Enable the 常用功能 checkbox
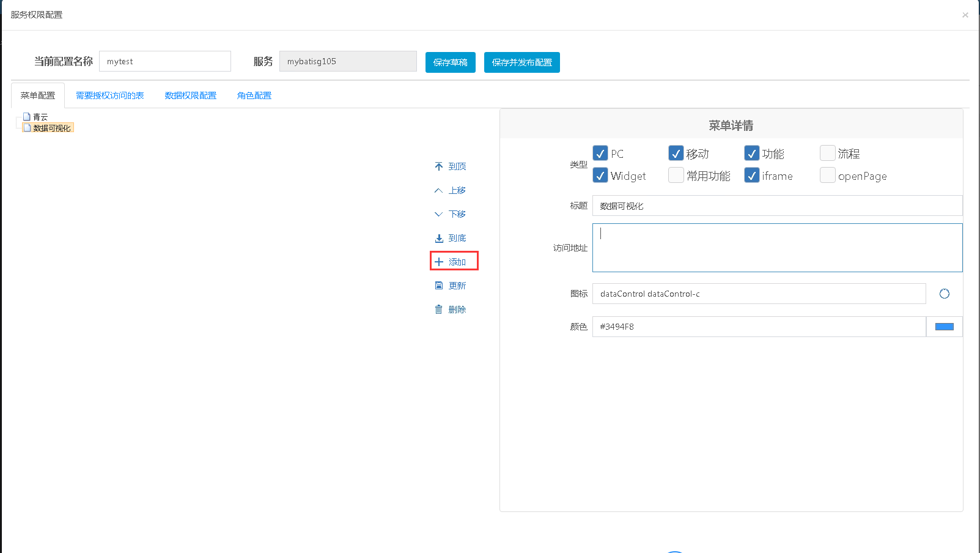 (x=676, y=175)
